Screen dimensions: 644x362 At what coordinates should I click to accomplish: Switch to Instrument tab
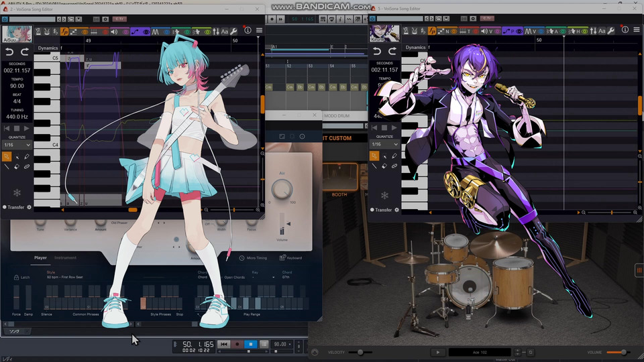pos(65,257)
